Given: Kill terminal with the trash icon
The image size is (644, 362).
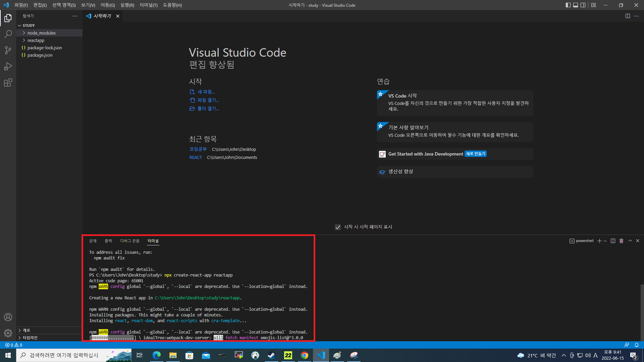Looking at the screenshot, I should (x=621, y=241).
